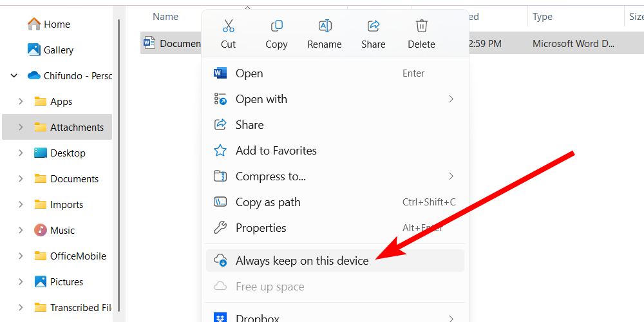Click the Music folder icon
644x322 pixels.
40,230
